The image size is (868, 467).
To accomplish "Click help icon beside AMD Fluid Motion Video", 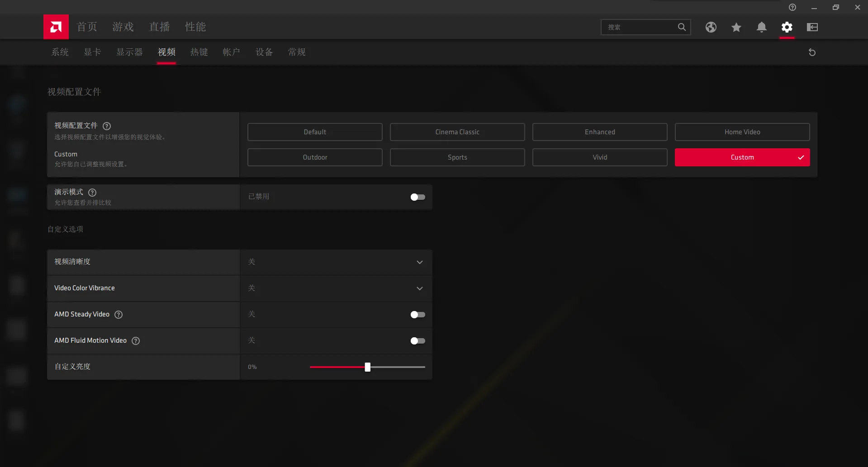I will (136, 341).
